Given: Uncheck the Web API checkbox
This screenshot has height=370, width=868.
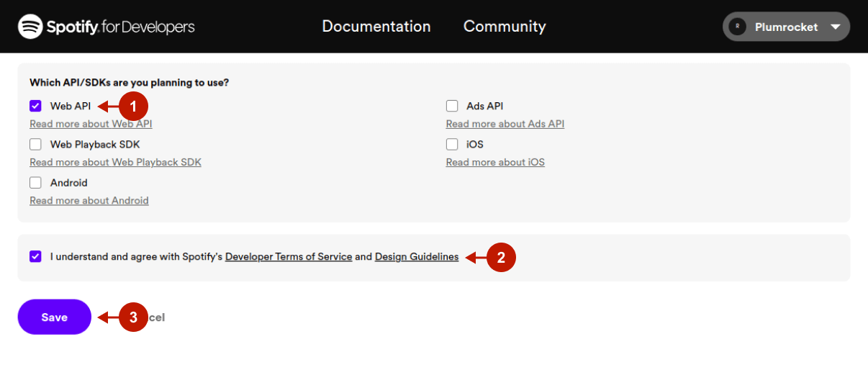Looking at the screenshot, I should (x=35, y=106).
